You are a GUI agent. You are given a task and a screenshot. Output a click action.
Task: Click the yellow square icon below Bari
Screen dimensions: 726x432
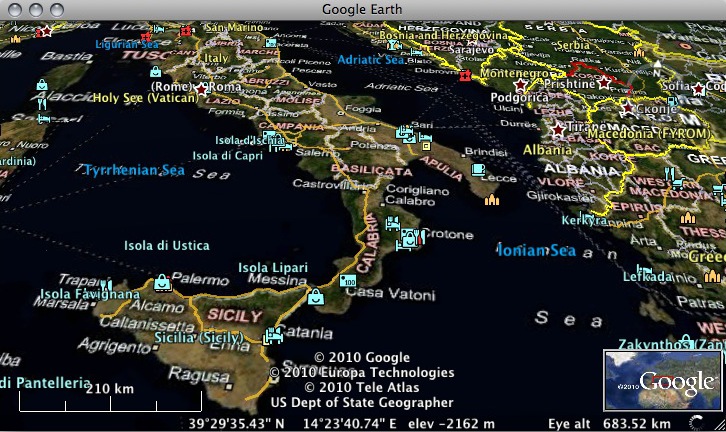tap(426, 147)
